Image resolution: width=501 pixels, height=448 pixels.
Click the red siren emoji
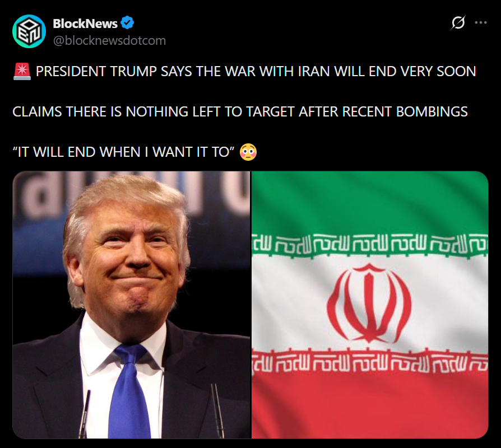[22, 71]
